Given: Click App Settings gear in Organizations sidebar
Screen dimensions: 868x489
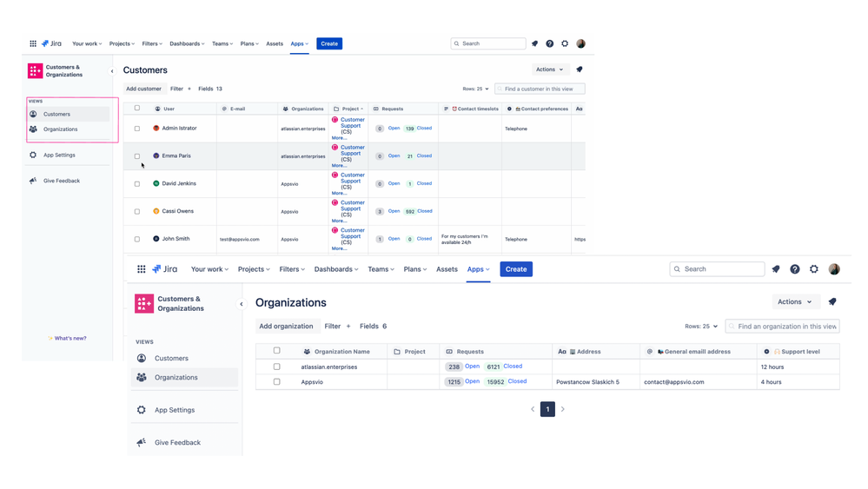Looking at the screenshot, I should pos(142,410).
